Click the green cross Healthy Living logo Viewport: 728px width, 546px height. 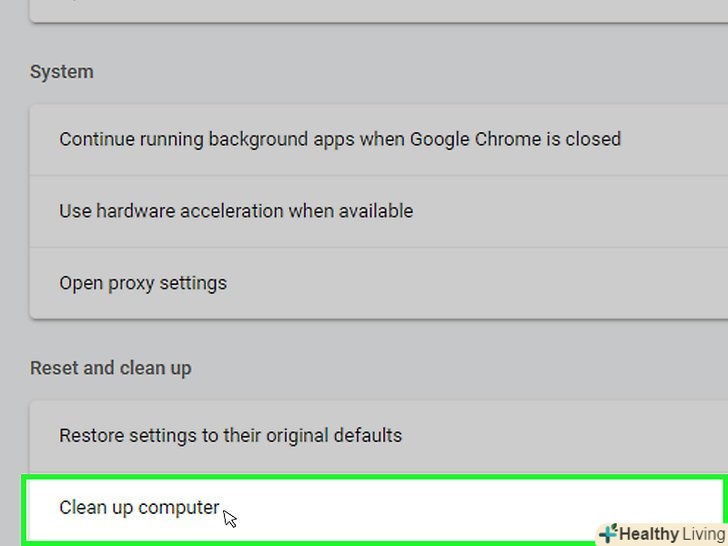coord(608,533)
